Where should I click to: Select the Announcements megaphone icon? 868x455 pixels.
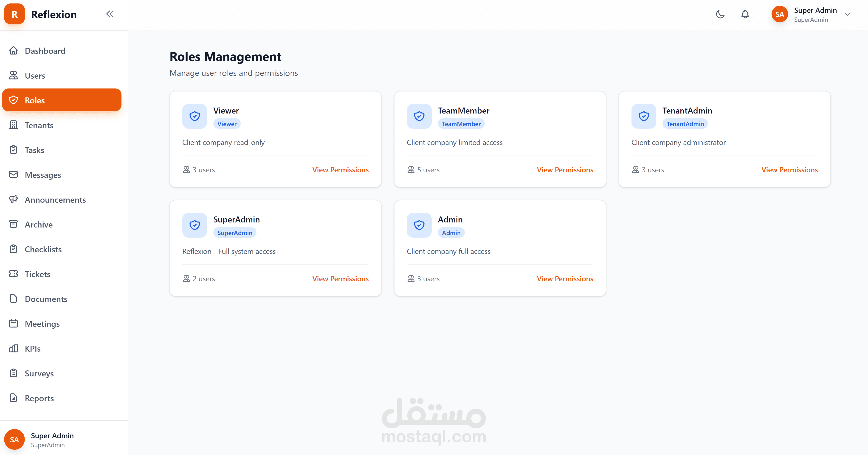14,199
